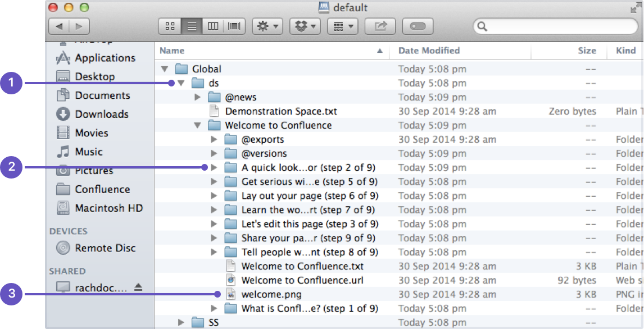Sort by Date Modified column header
Viewport: 644px width, 329px height.
429,51
